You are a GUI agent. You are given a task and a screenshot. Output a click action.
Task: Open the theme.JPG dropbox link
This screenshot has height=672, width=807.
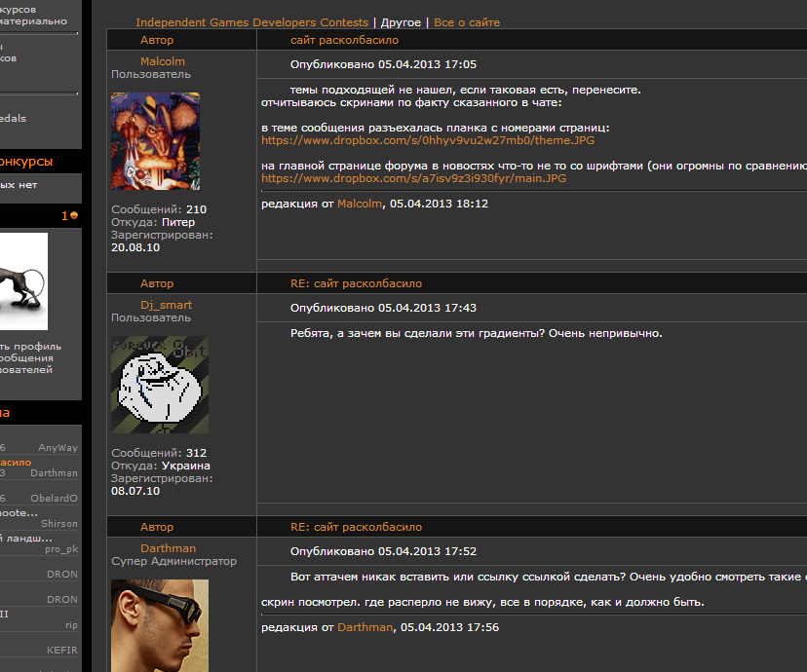[x=428, y=140]
